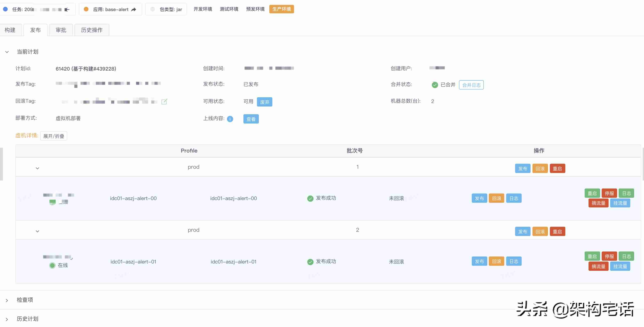
Task: Select the 发布 tab
Action: tap(35, 30)
